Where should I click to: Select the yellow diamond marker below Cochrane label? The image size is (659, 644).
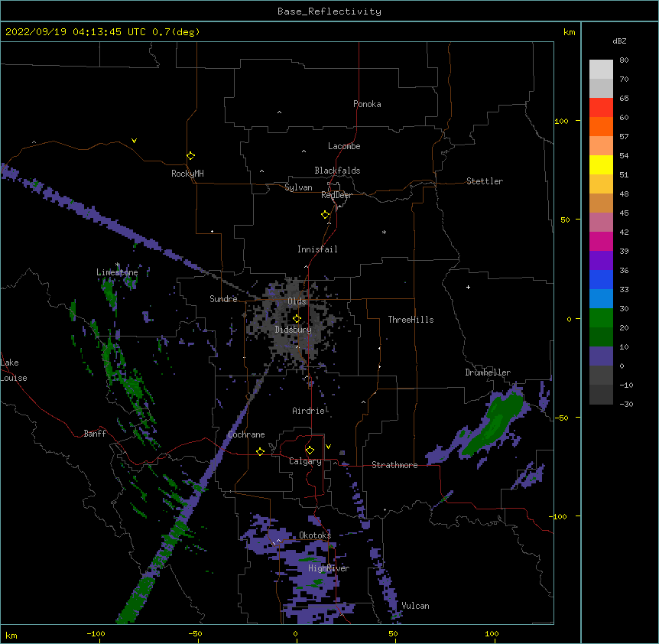(x=260, y=451)
